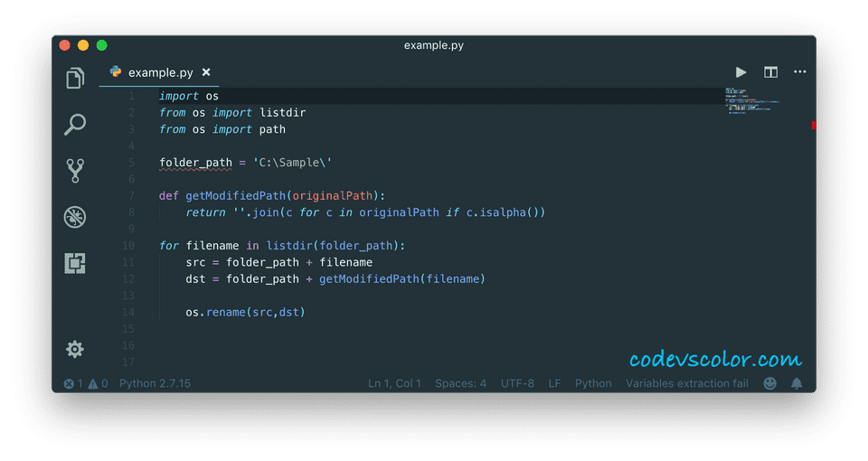Change the UTF-8 encoding
The height and width of the screenshot is (461, 868).
(517, 383)
